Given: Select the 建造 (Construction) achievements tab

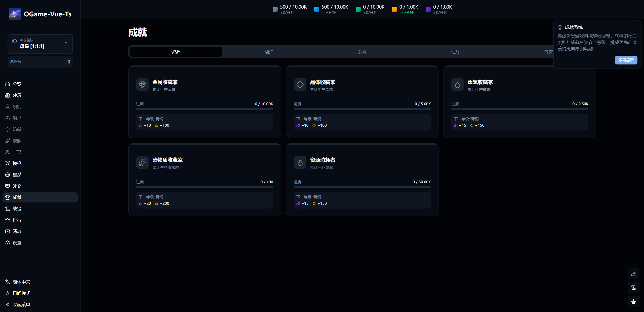Looking at the screenshot, I should [269, 51].
